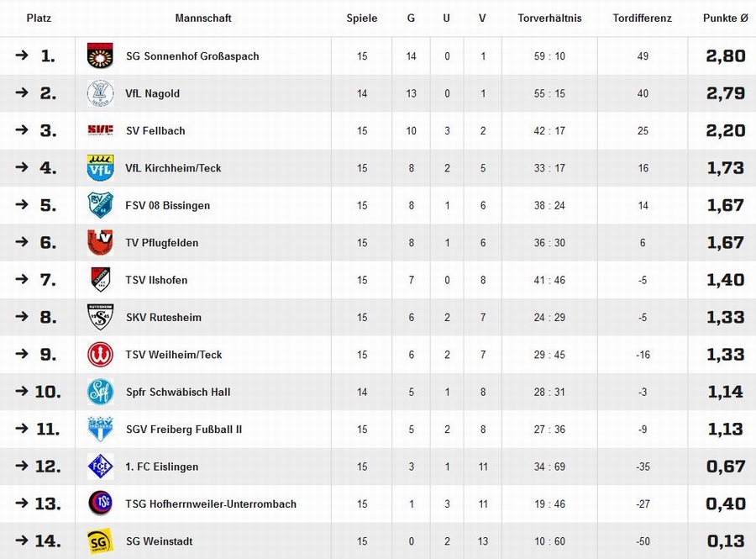Open the Spfr Schwäbisch Hall logo

click(100, 392)
